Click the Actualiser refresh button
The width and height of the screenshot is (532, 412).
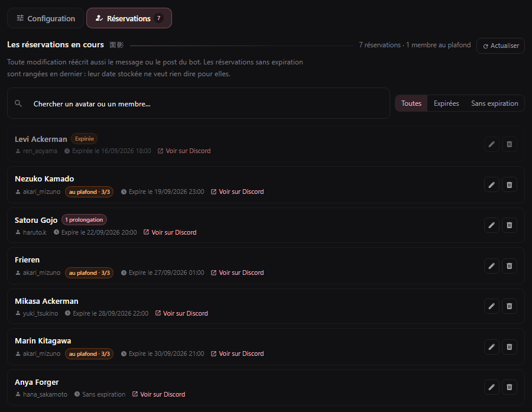tap(501, 46)
